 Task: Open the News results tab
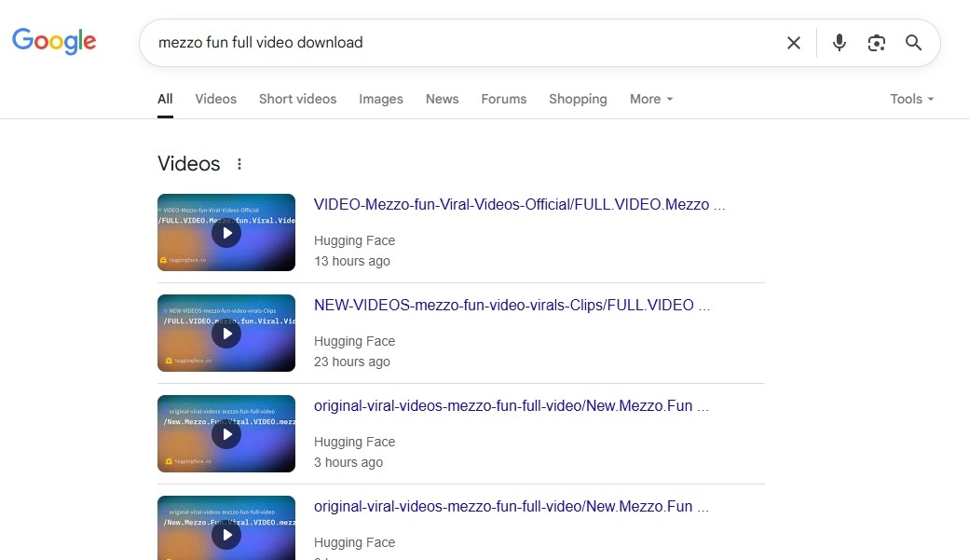[442, 99]
